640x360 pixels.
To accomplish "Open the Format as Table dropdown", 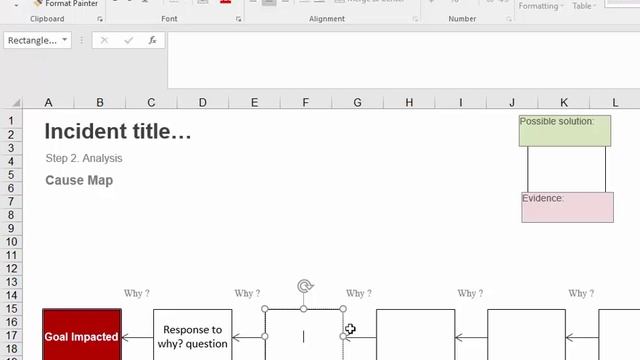I will [584, 6].
